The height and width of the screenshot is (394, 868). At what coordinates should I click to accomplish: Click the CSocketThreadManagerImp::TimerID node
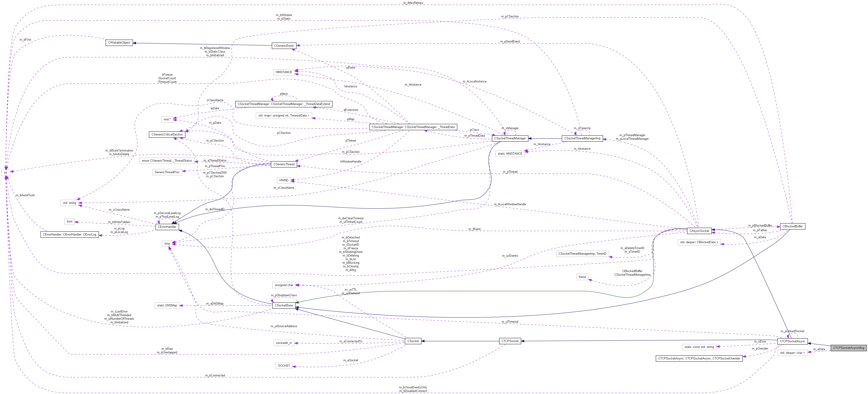[582, 254]
